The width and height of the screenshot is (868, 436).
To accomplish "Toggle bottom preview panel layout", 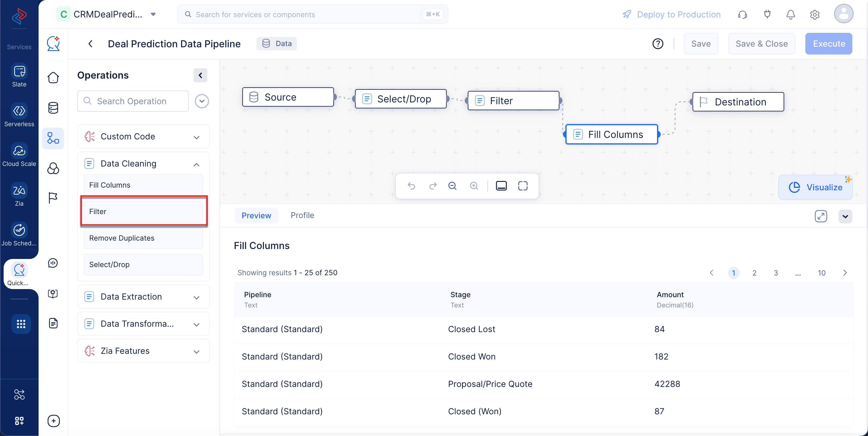I will click(502, 186).
